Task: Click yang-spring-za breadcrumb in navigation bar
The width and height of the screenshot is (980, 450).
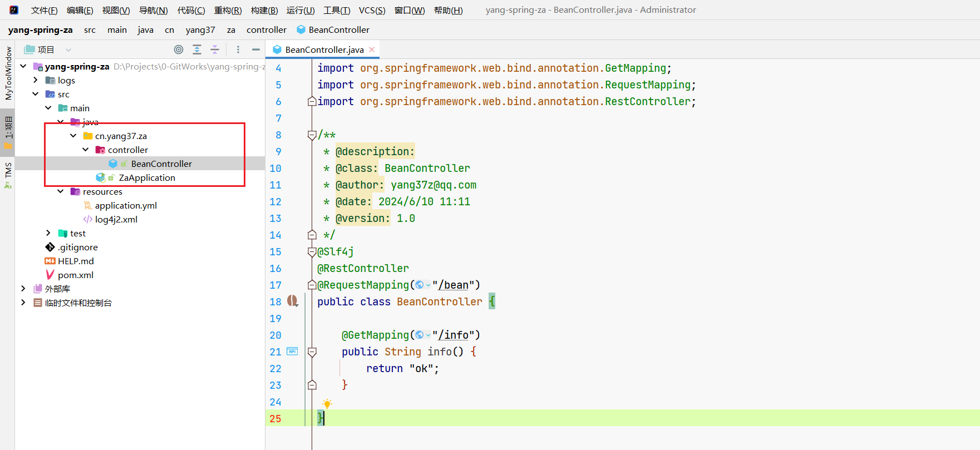Action: tap(40, 29)
